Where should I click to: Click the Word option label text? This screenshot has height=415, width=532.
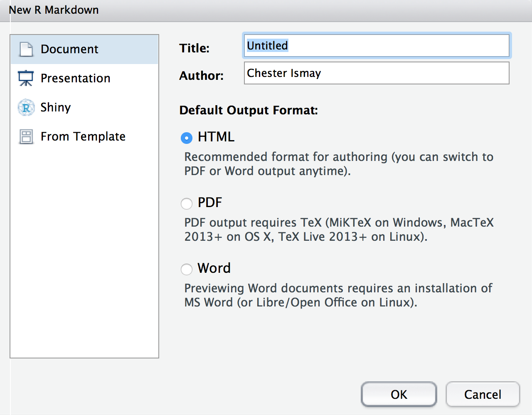(214, 268)
